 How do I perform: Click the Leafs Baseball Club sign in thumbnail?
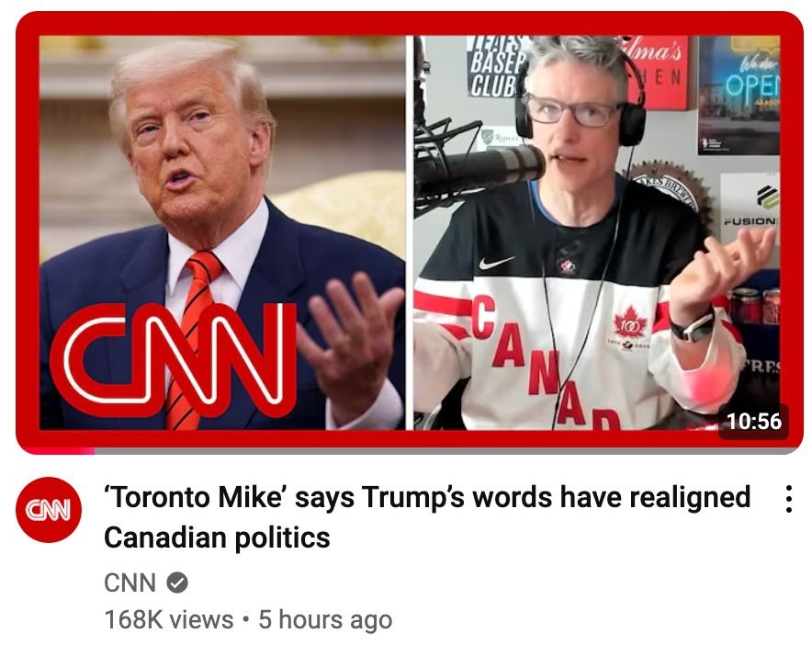(498, 66)
